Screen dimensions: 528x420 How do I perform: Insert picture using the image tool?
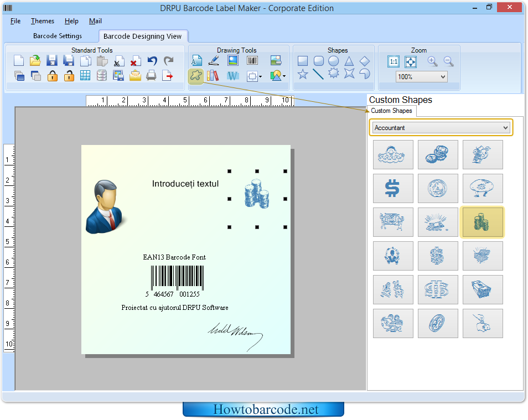232,61
